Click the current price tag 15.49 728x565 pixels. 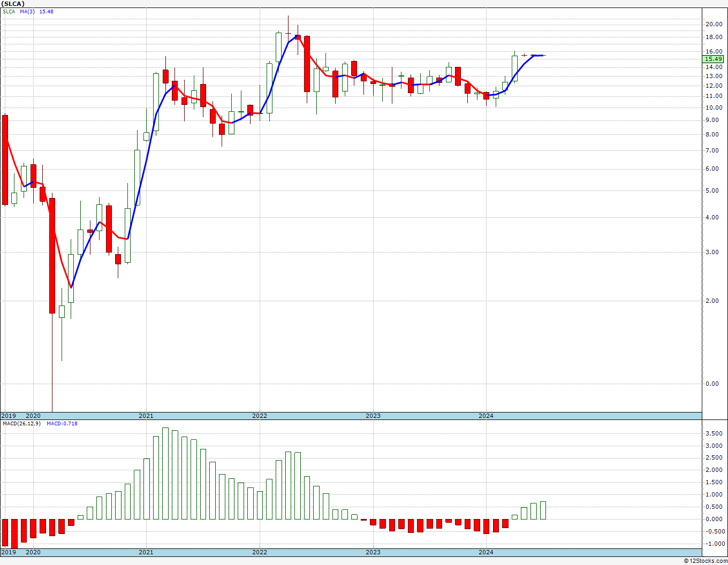(714, 59)
